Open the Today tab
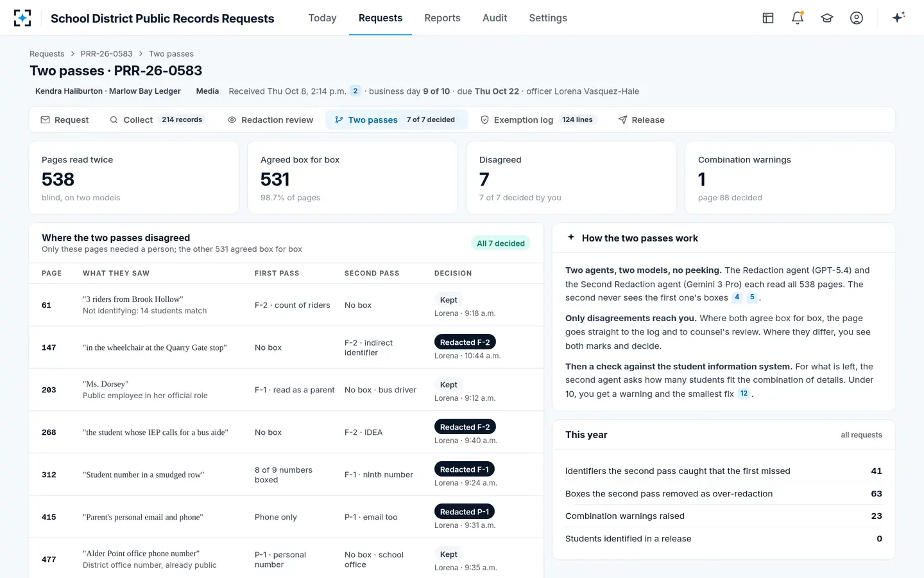This screenshot has width=924, height=578. (x=322, y=18)
